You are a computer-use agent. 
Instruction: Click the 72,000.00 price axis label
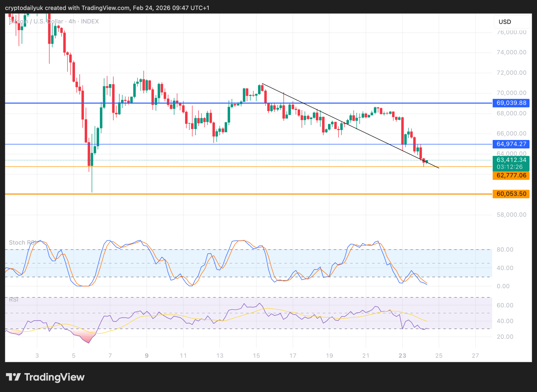(511, 73)
